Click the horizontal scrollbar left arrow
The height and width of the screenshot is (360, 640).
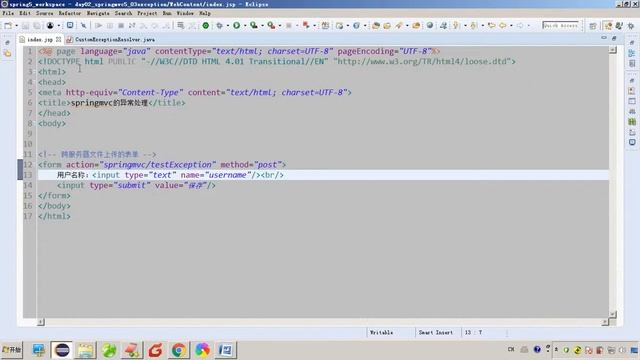(41, 322)
